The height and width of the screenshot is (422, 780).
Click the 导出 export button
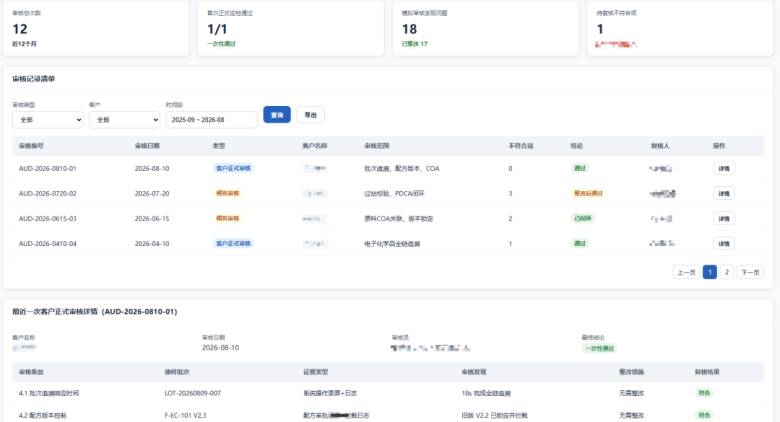(310, 115)
